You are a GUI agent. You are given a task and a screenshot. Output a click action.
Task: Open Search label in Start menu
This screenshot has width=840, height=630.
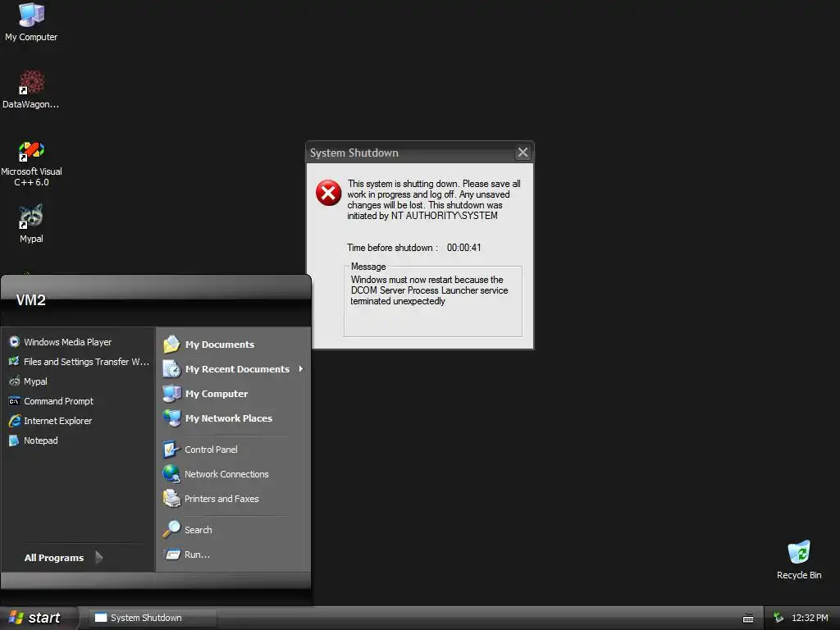tap(199, 530)
